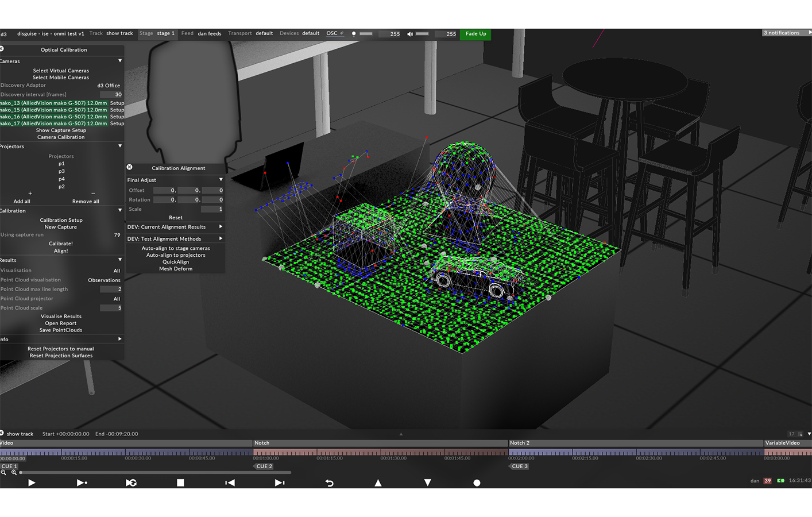This screenshot has width=812, height=517.
Task: Click the Align! button
Action: tap(61, 250)
